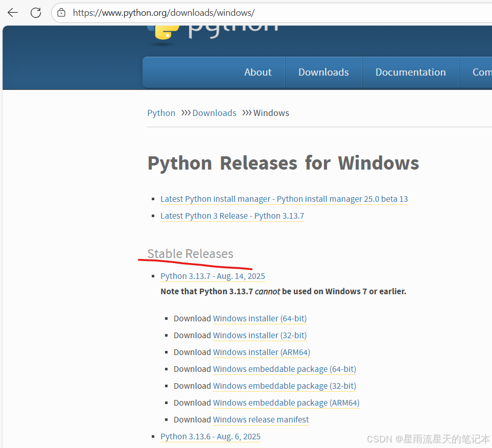The image size is (492, 448).
Task: Open Python 3.13.6 - Aug. 6, 2025 release
Action: (x=210, y=437)
